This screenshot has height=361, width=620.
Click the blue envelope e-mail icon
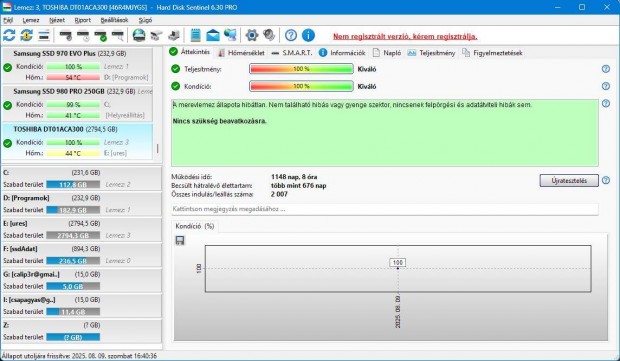click(x=213, y=35)
